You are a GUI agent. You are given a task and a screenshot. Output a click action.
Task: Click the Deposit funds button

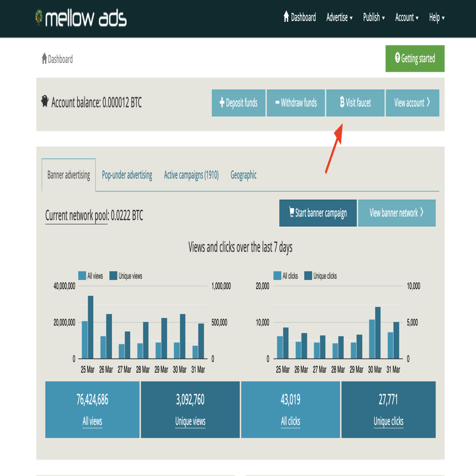click(238, 103)
